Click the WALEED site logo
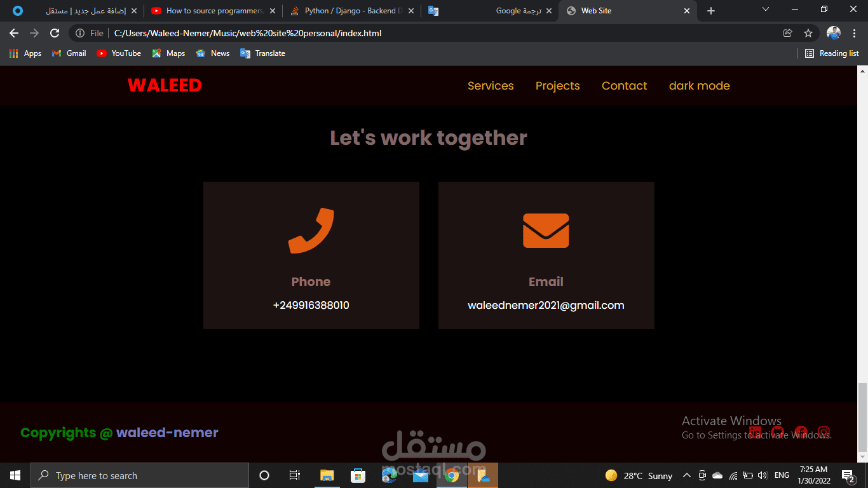Viewport: 868px width, 488px height. click(x=165, y=85)
